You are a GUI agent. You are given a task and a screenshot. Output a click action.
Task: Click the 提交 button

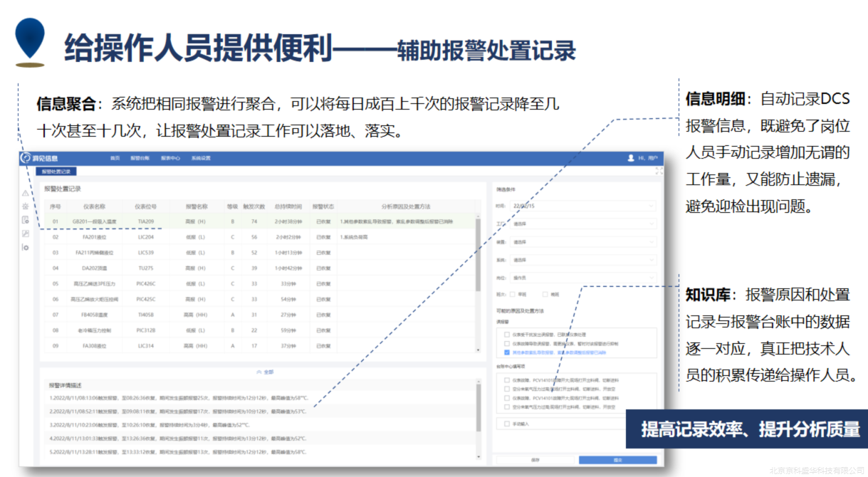coord(617,460)
